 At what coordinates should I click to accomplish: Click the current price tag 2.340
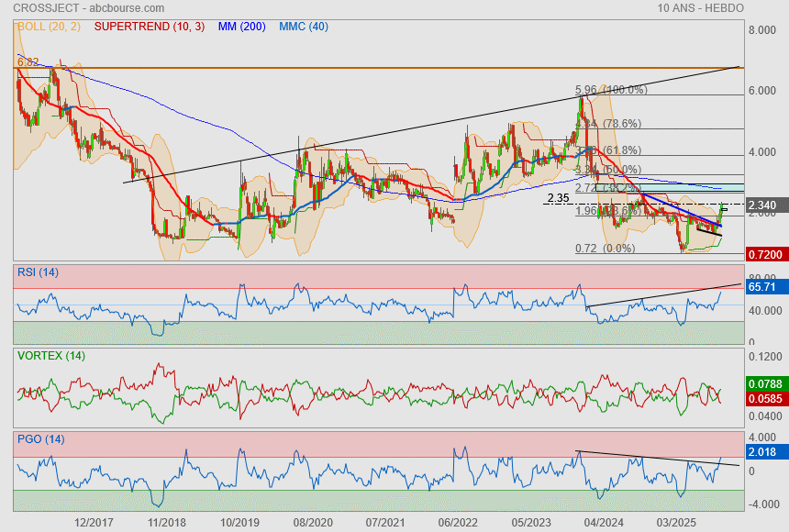click(x=763, y=205)
